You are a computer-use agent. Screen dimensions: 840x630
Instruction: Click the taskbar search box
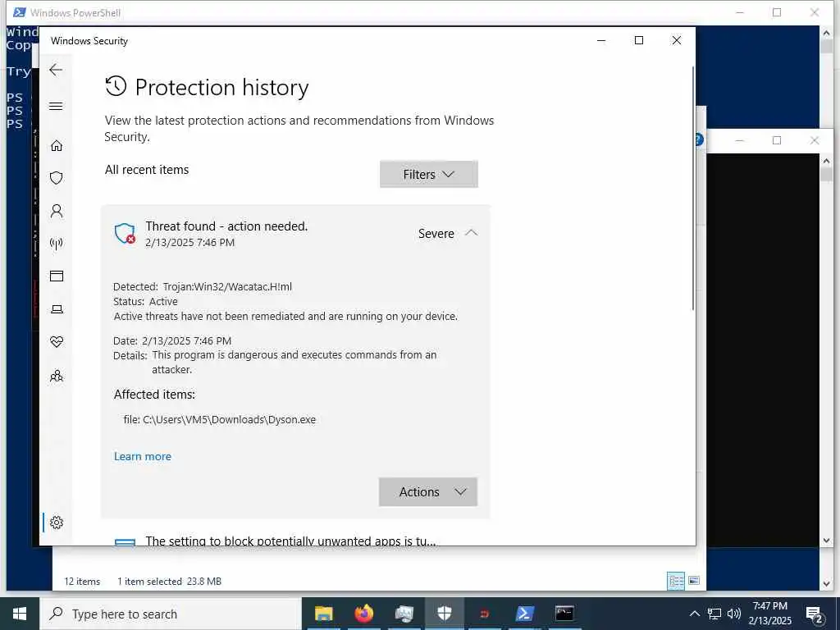tap(171, 614)
